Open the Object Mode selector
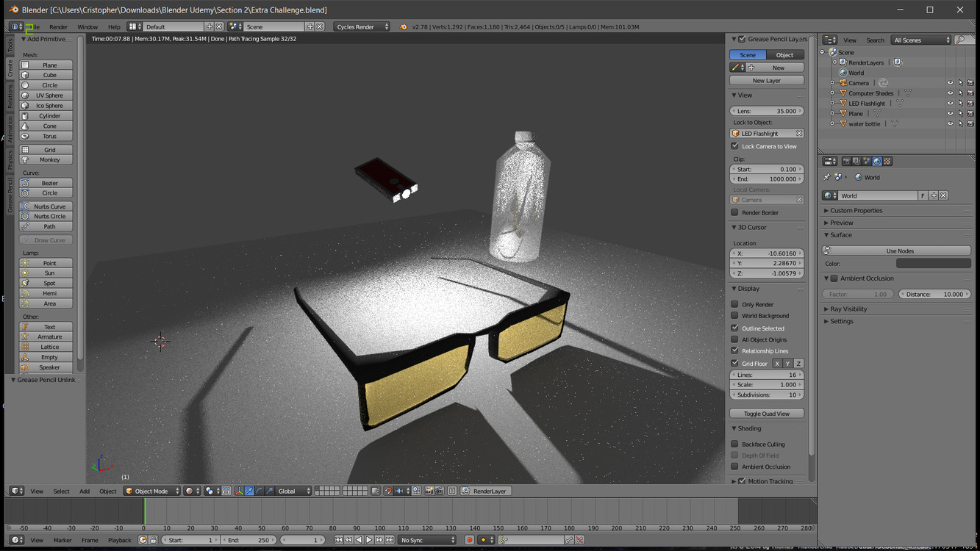 [x=152, y=491]
